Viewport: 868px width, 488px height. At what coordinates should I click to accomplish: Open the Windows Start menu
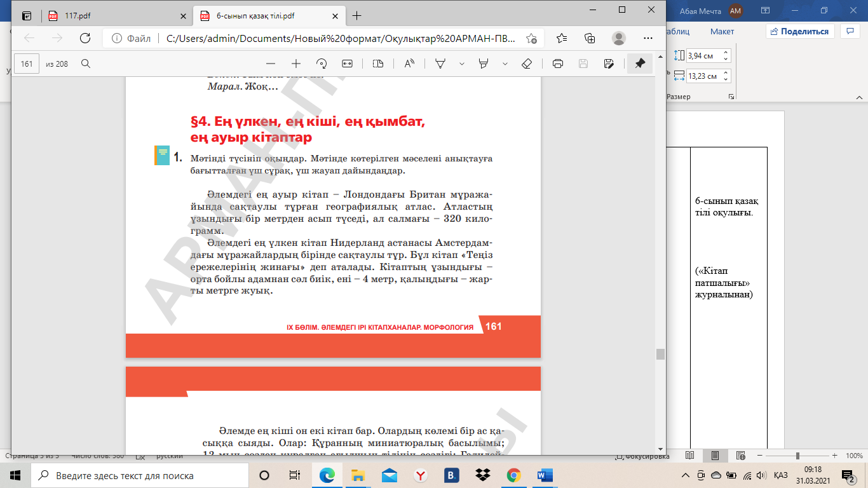pos(15,475)
